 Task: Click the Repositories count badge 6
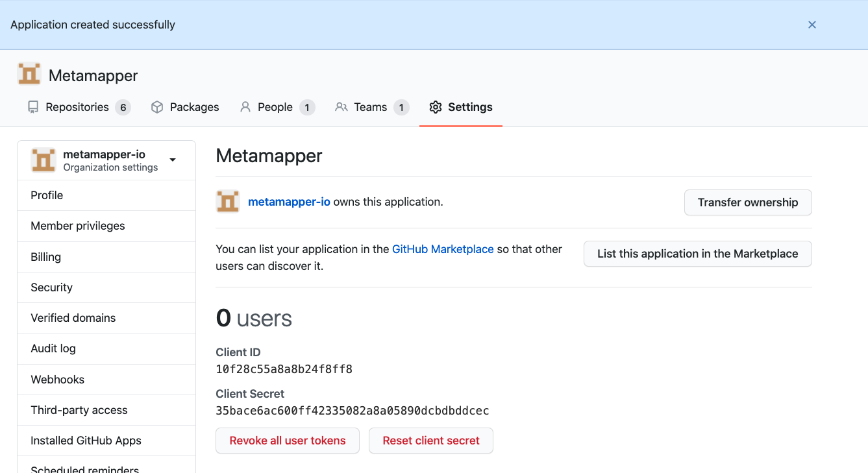point(123,107)
